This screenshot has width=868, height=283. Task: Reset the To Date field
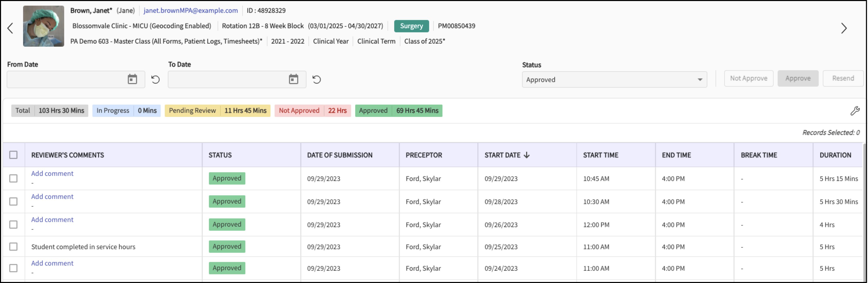point(316,80)
